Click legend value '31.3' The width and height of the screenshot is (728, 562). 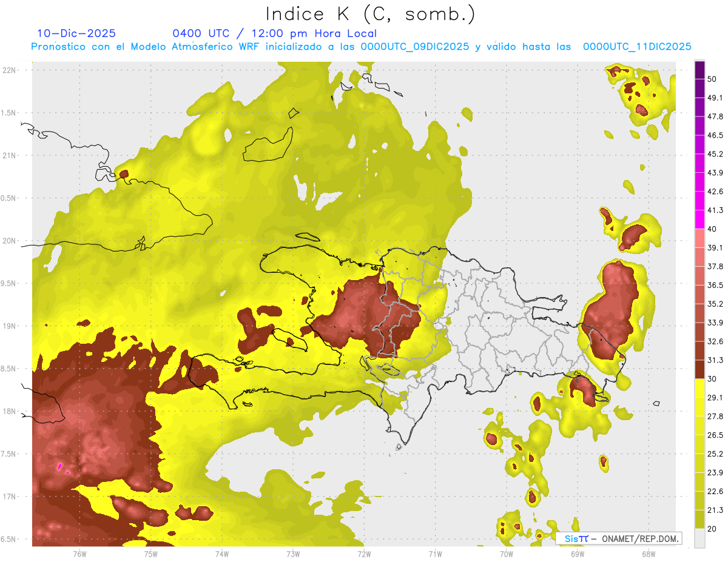(715, 360)
